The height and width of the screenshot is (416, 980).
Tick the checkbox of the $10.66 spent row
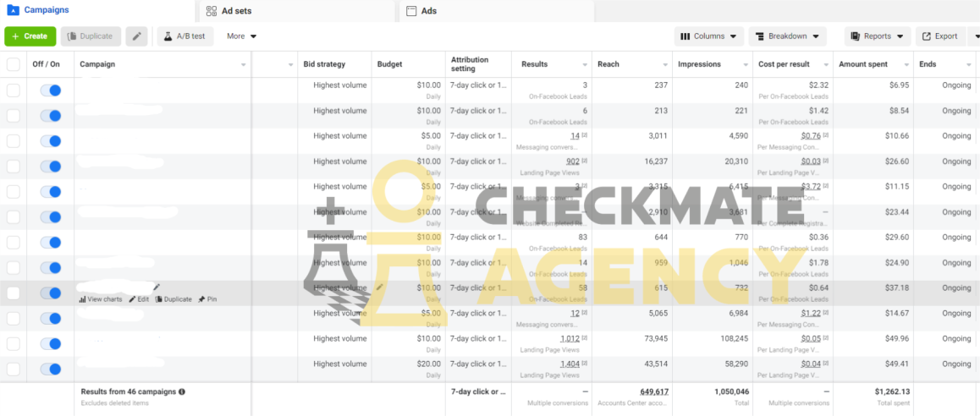click(x=14, y=141)
